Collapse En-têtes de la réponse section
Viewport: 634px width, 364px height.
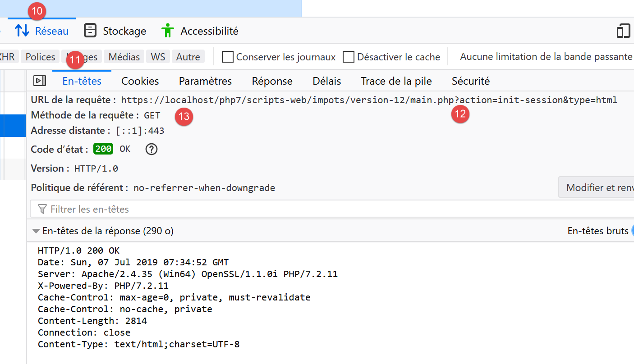click(x=36, y=231)
